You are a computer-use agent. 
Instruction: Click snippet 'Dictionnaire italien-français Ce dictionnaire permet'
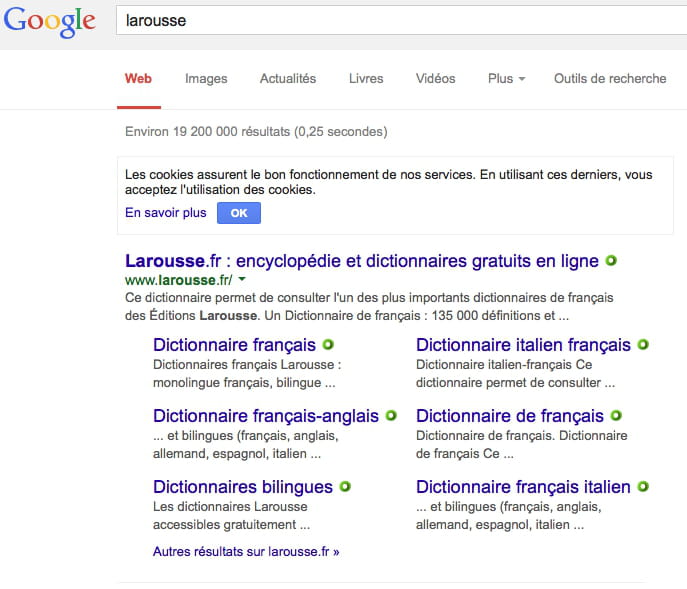515,373
